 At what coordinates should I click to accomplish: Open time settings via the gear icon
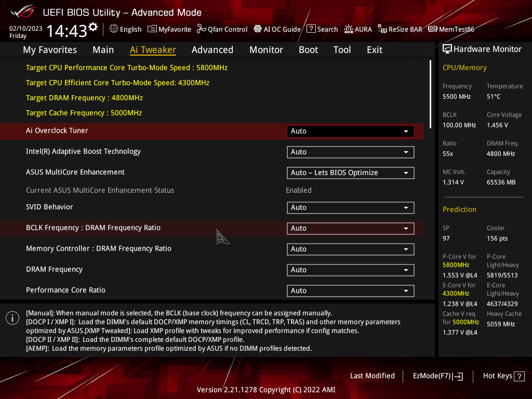point(93,27)
